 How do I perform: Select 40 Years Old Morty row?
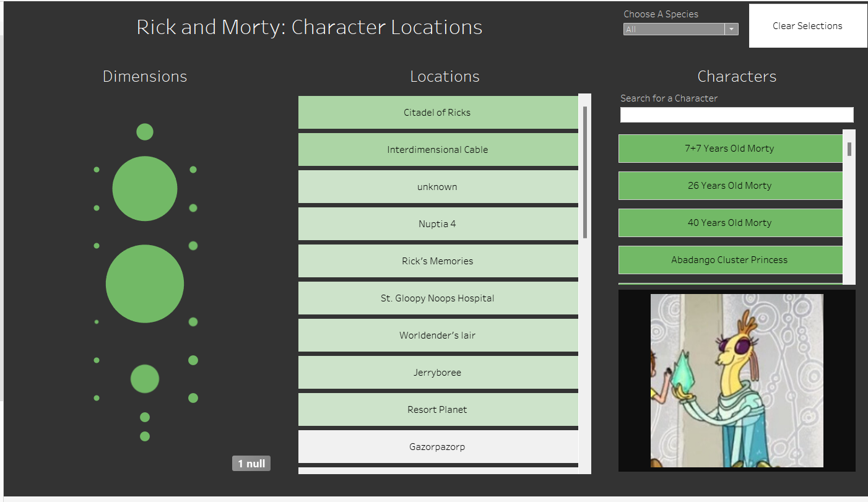[x=731, y=223]
